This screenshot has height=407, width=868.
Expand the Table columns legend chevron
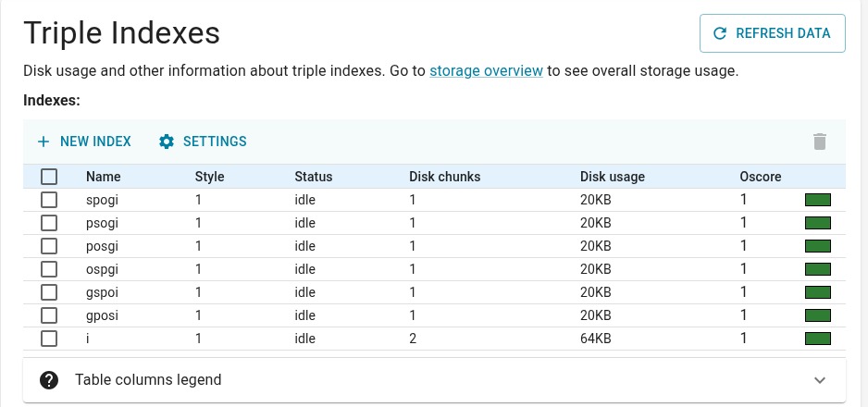pos(820,380)
